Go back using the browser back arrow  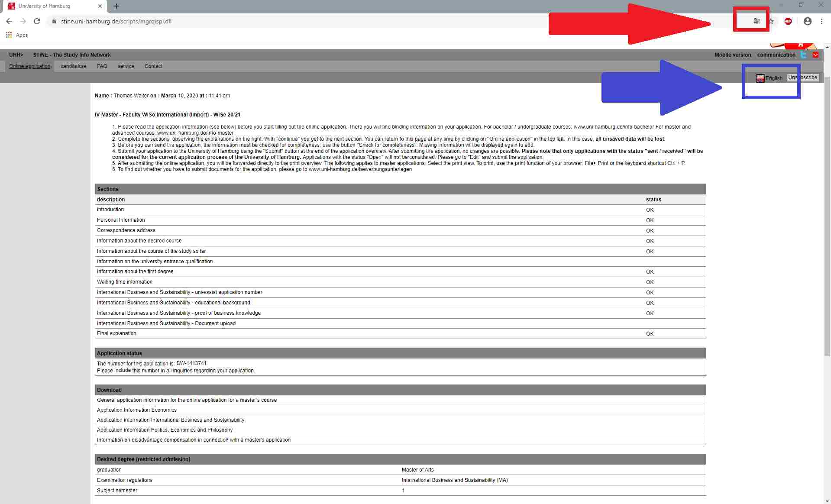point(9,21)
